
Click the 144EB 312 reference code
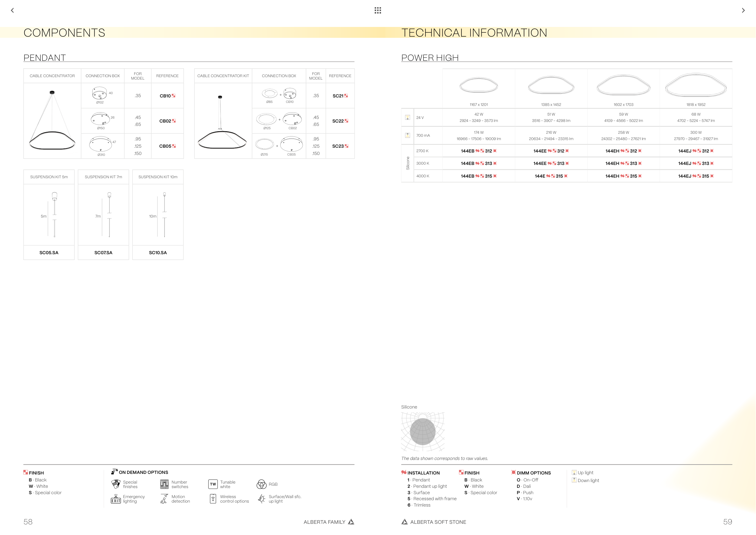[x=478, y=151]
